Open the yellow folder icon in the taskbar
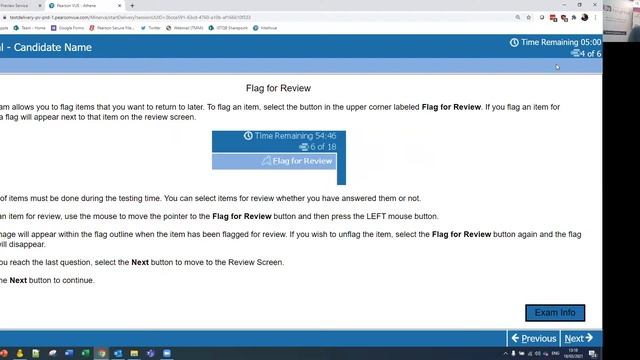 point(134,353)
